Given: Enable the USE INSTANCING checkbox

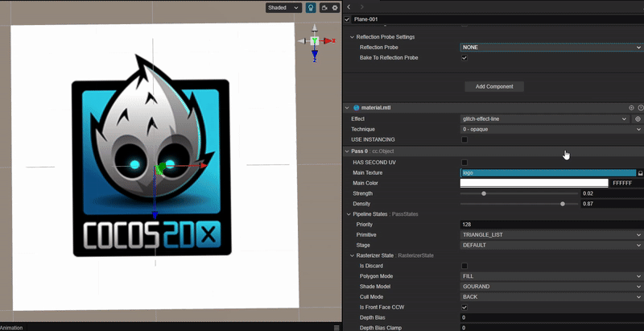Looking at the screenshot, I should pyautogui.click(x=464, y=139).
